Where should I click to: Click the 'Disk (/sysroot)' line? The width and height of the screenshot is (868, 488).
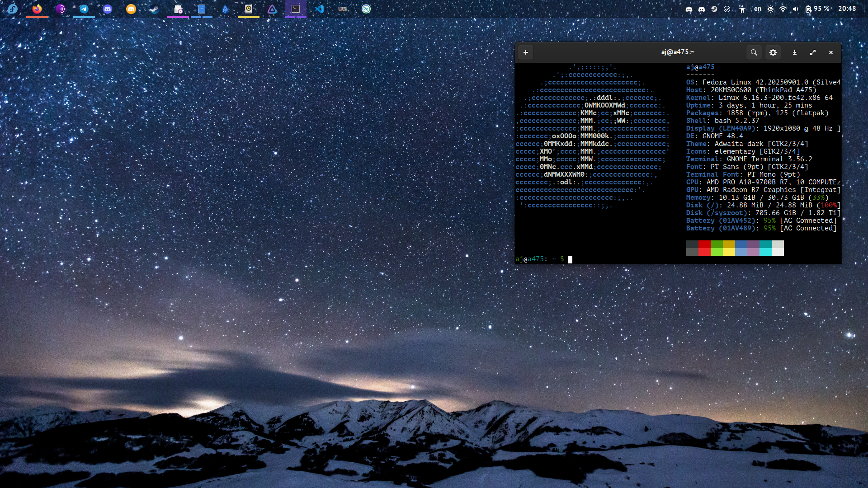(763, 213)
